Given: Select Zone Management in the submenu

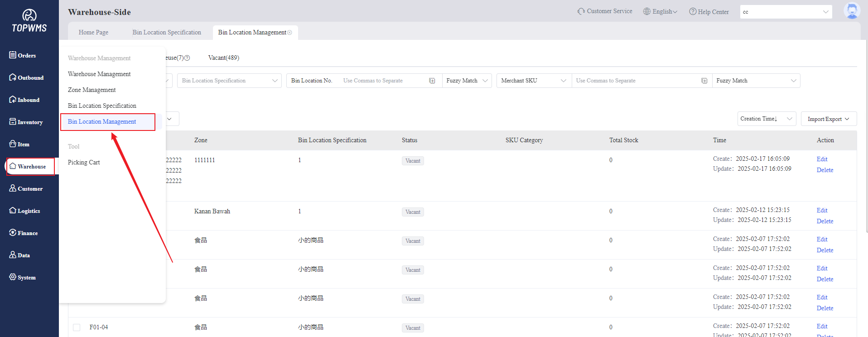Looking at the screenshot, I should [92, 90].
